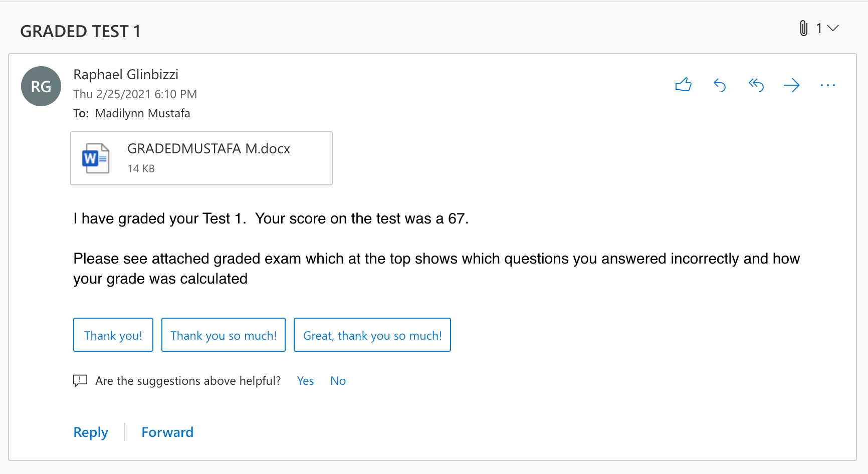The width and height of the screenshot is (868, 474).
Task: Click the paperclip attachment icon
Action: (803, 28)
